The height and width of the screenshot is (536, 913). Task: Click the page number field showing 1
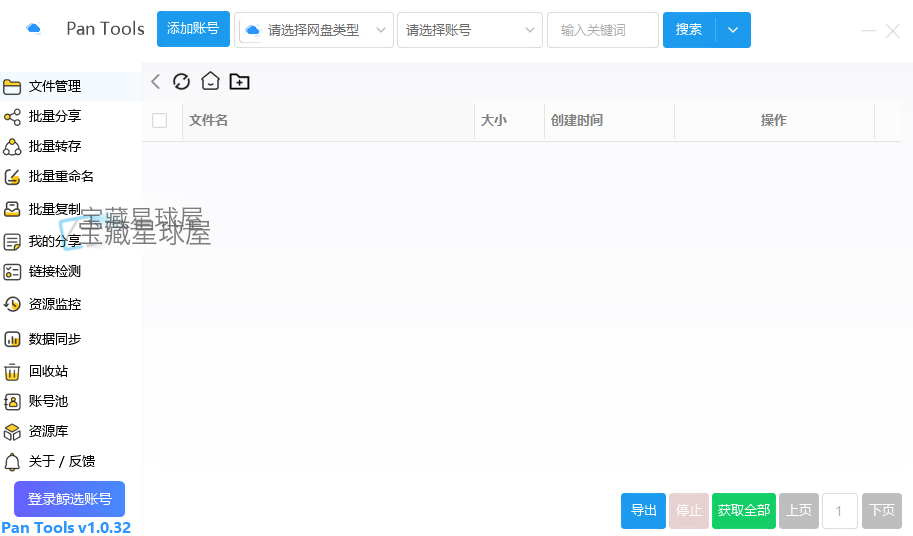[840, 510]
